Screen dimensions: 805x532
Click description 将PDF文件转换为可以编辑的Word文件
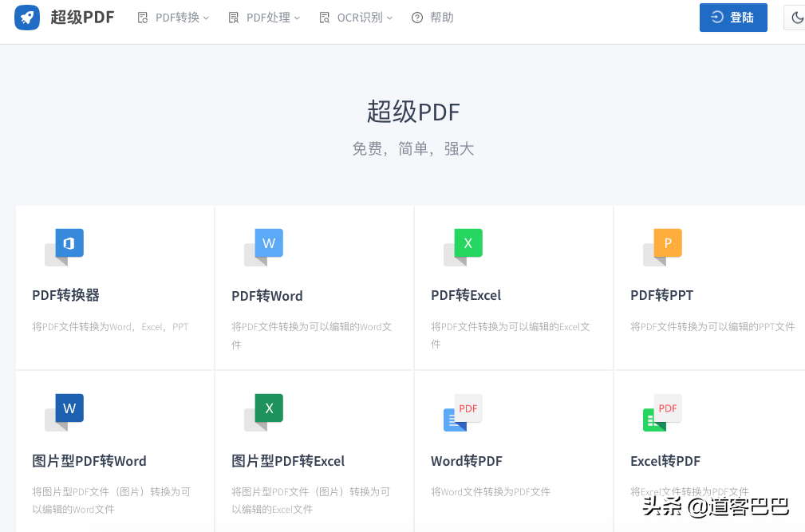point(312,336)
